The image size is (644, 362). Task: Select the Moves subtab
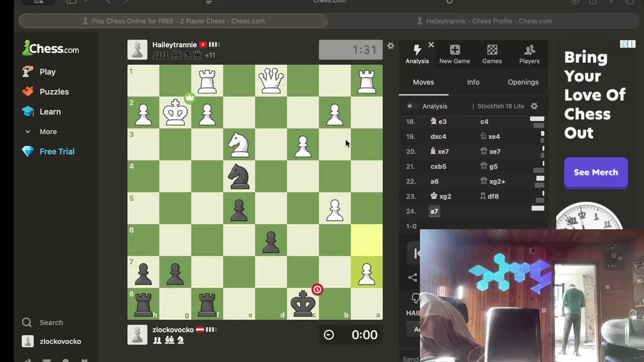pos(423,82)
